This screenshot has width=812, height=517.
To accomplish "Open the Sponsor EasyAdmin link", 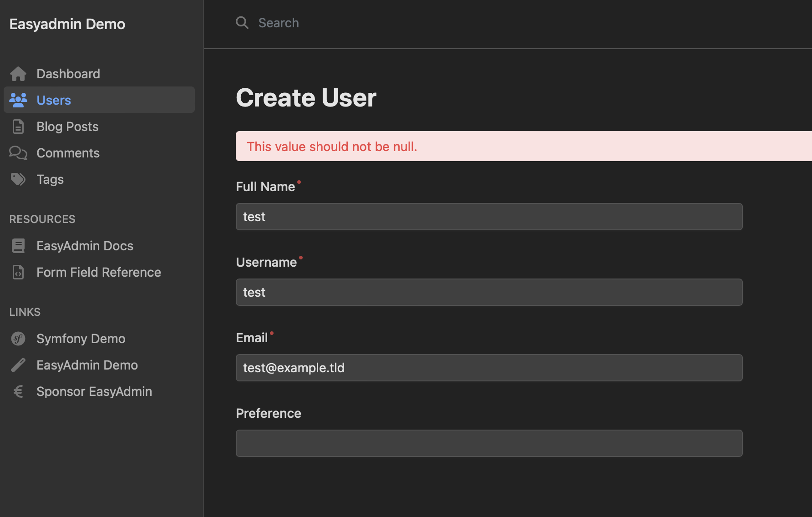I will 94,391.
